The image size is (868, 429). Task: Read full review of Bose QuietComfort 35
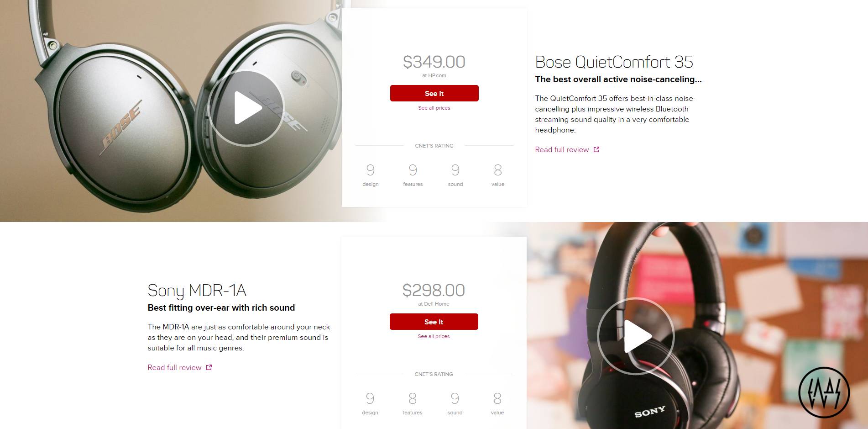(562, 149)
